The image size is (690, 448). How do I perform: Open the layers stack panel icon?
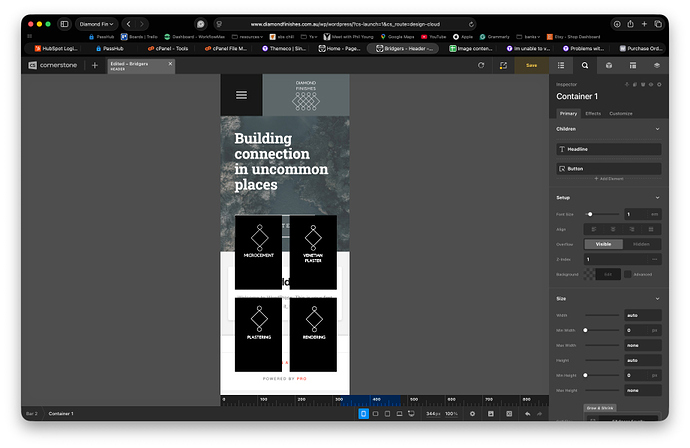[657, 65]
